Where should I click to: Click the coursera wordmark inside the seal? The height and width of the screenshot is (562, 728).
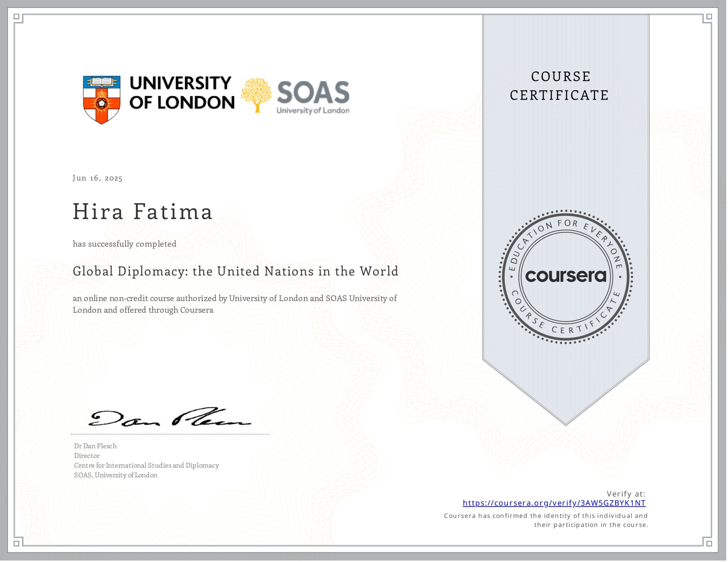566,276
